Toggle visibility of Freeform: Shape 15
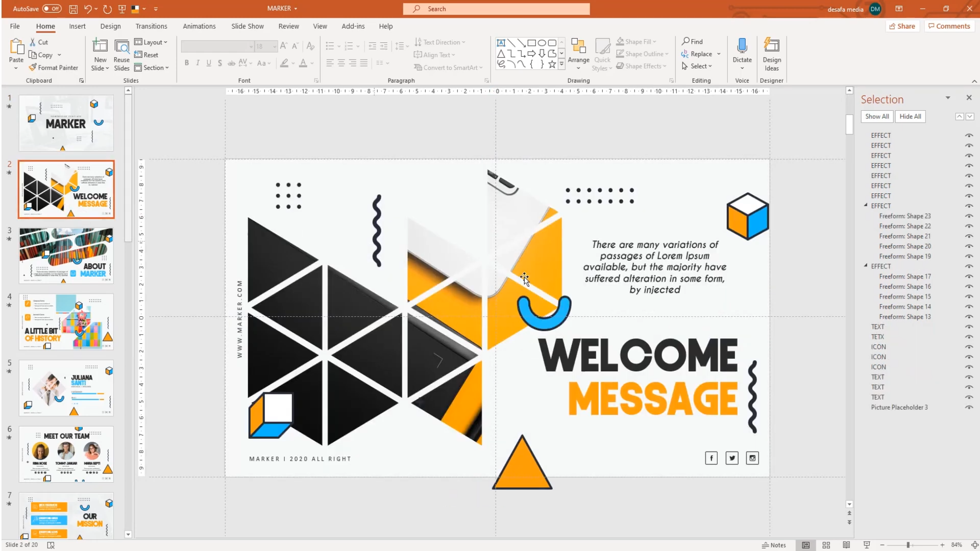Screen dimensions: 980x551 click(969, 297)
